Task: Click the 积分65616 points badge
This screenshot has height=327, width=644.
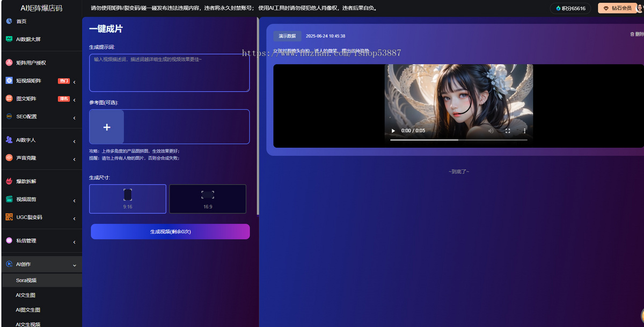Action: 570,9
